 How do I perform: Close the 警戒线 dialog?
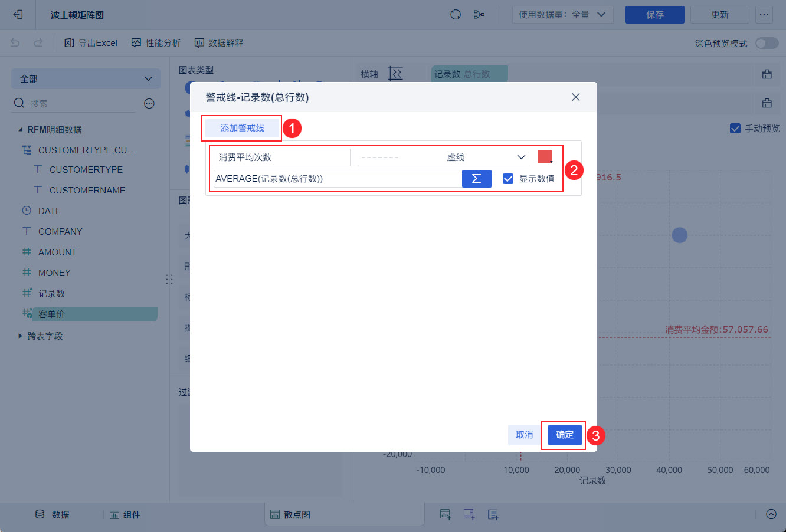click(x=576, y=97)
